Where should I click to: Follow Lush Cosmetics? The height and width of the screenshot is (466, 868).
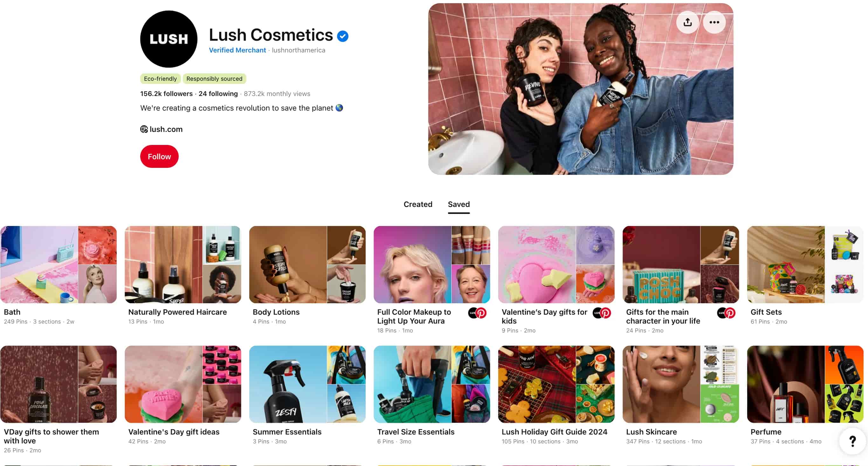(x=159, y=156)
